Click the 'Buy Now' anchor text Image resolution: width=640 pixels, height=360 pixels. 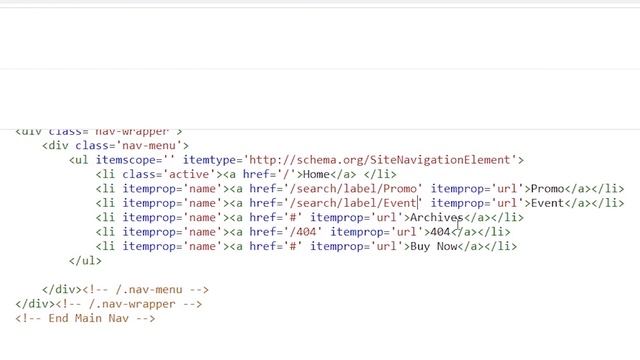click(434, 247)
